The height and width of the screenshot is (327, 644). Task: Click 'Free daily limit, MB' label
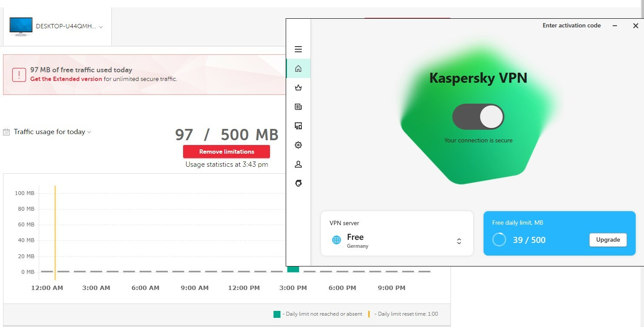(517, 222)
